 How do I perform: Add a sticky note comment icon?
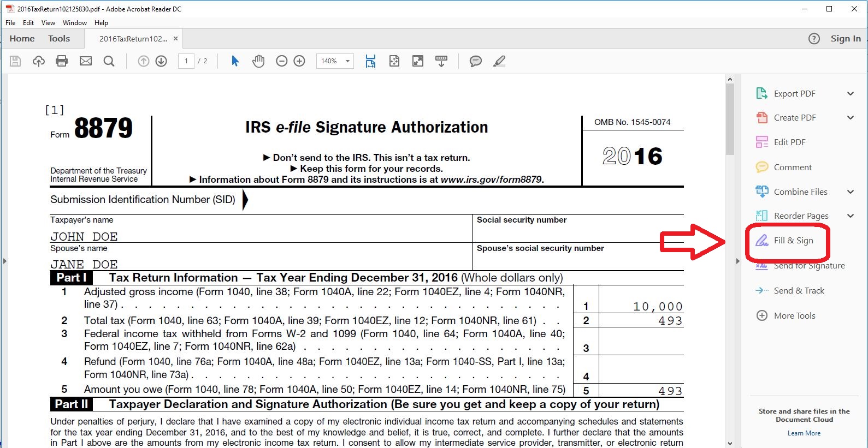pos(476,61)
